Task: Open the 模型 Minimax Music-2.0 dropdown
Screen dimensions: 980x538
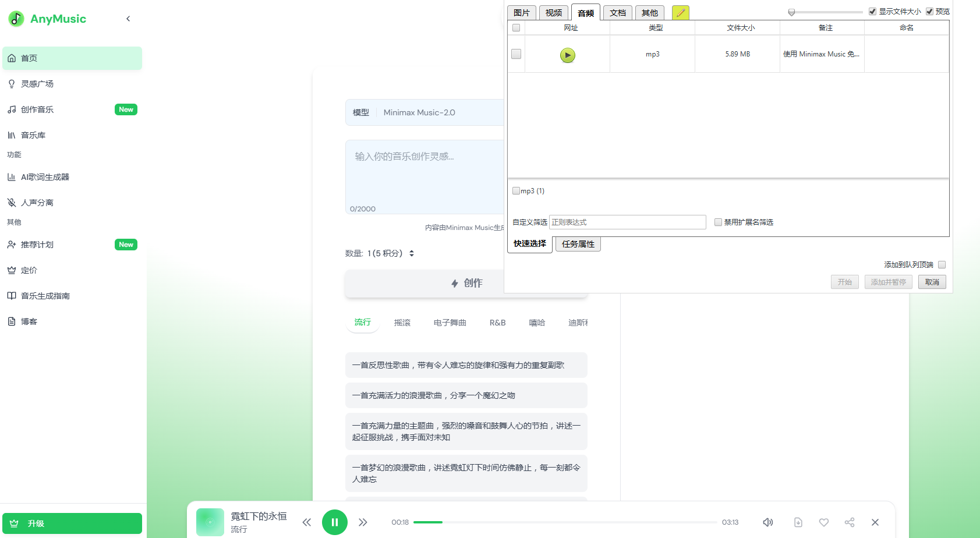Action: point(425,112)
